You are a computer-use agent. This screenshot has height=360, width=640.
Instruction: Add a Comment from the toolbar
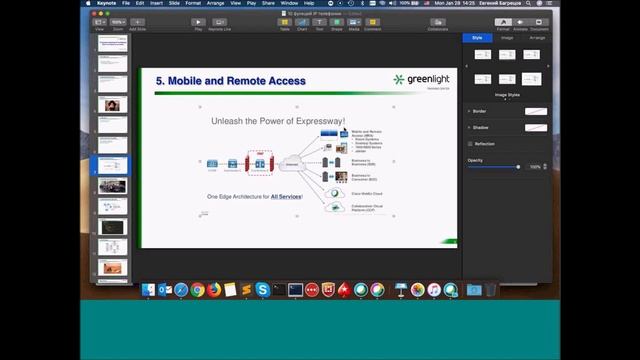372,22
